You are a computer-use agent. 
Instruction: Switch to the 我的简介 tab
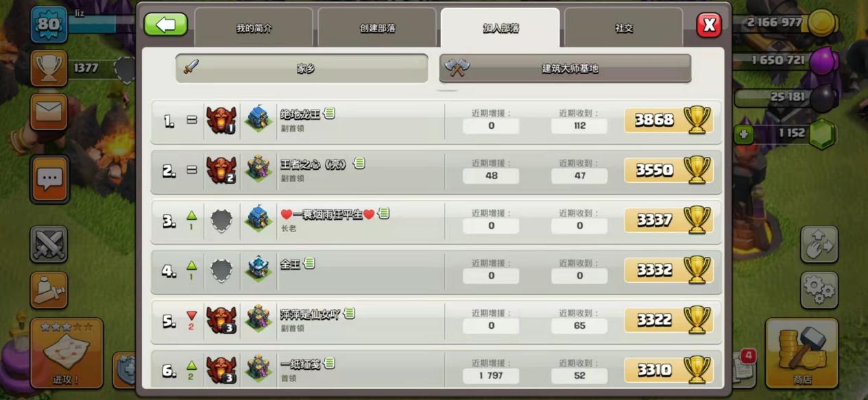(254, 28)
